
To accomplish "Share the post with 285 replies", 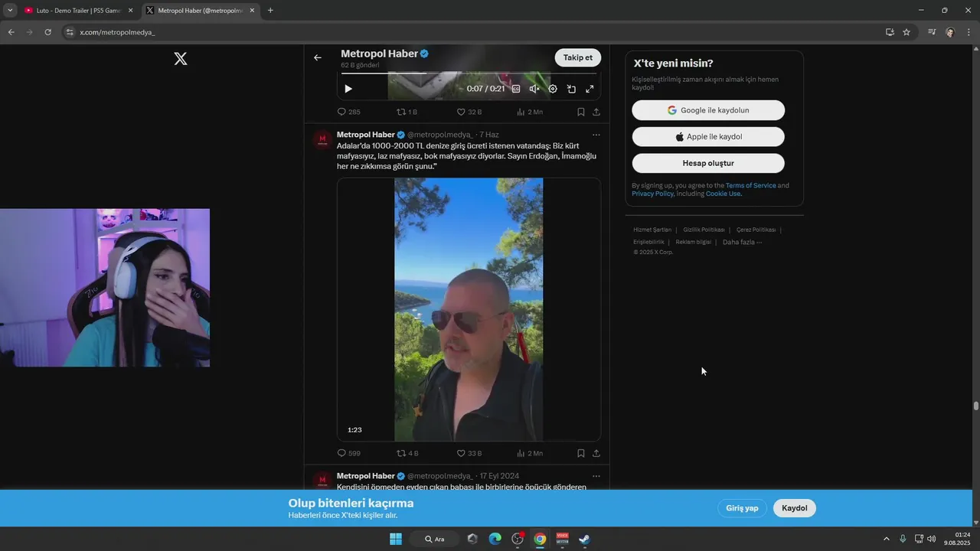I will pos(596,112).
